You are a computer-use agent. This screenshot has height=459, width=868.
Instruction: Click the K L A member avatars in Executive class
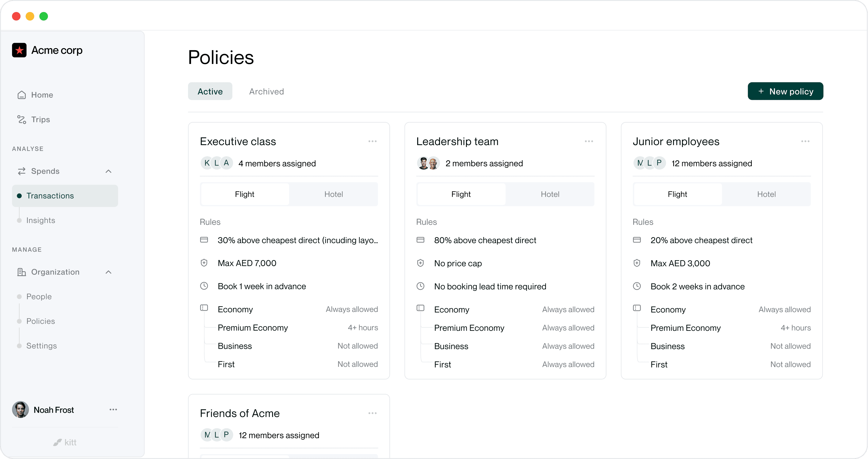click(217, 163)
